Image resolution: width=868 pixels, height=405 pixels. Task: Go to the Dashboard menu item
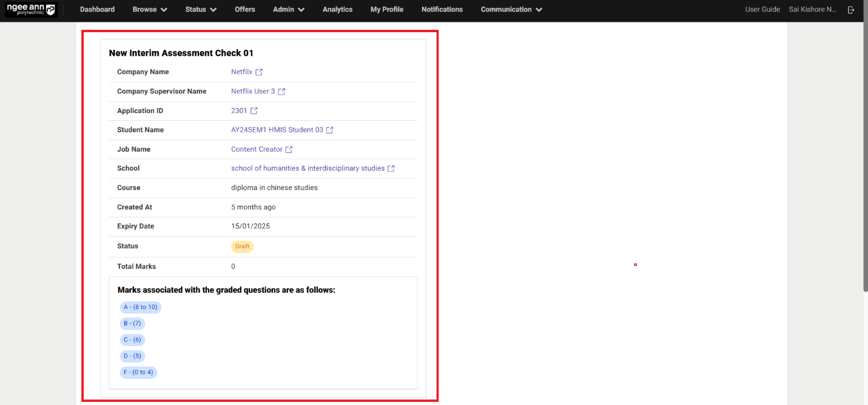97,9
